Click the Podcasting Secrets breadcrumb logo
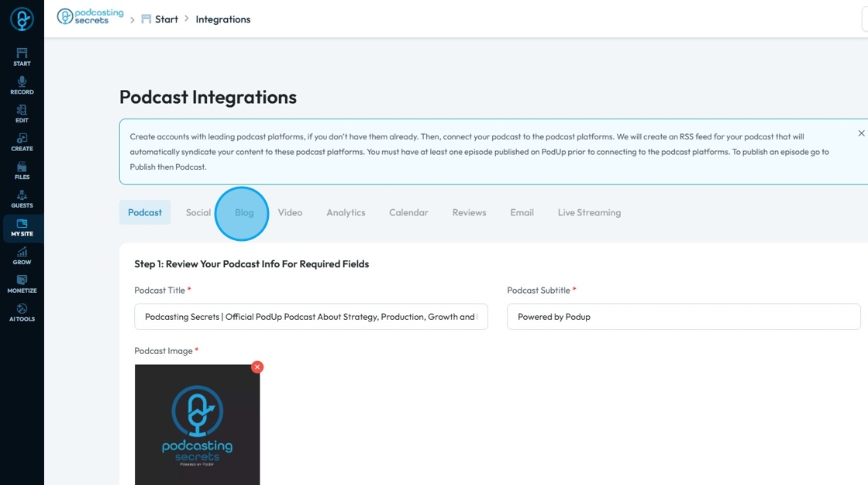The image size is (868, 485). point(90,16)
